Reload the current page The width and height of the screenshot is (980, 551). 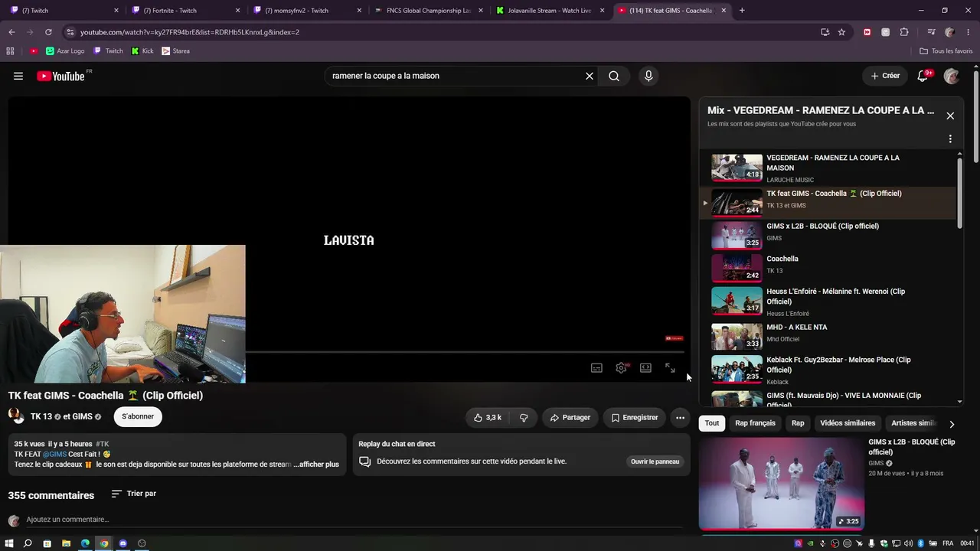(48, 32)
